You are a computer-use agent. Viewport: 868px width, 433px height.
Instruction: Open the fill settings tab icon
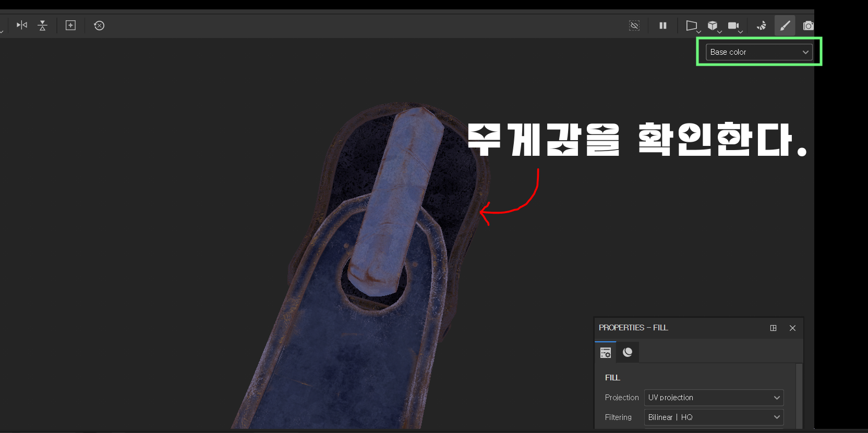click(x=606, y=353)
